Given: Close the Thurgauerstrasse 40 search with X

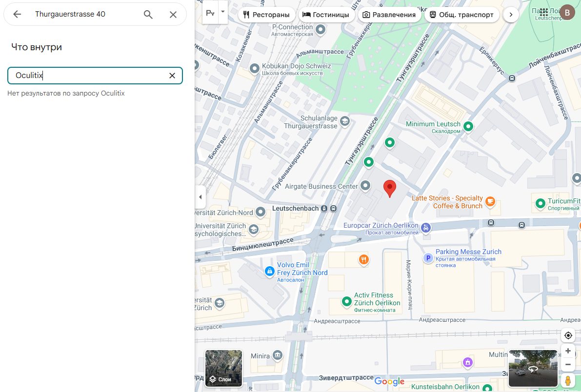Looking at the screenshot, I should tap(173, 15).
